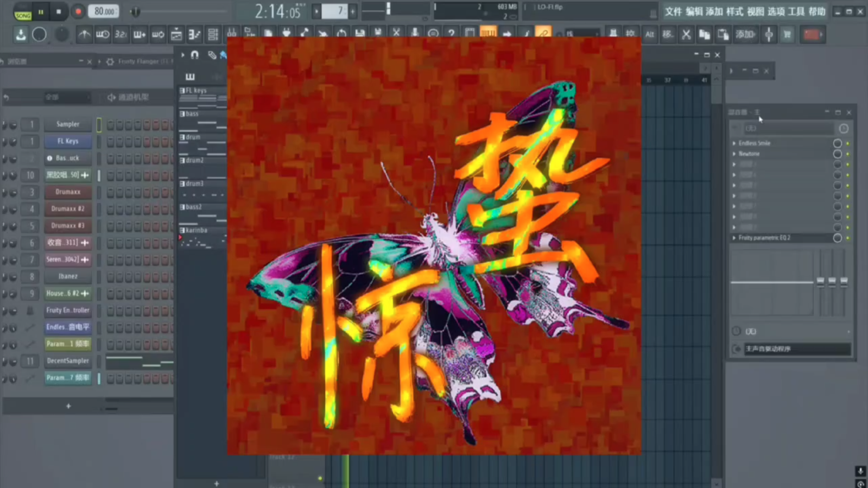868x488 pixels.
Task: Click the red record button
Action: point(78,11)
